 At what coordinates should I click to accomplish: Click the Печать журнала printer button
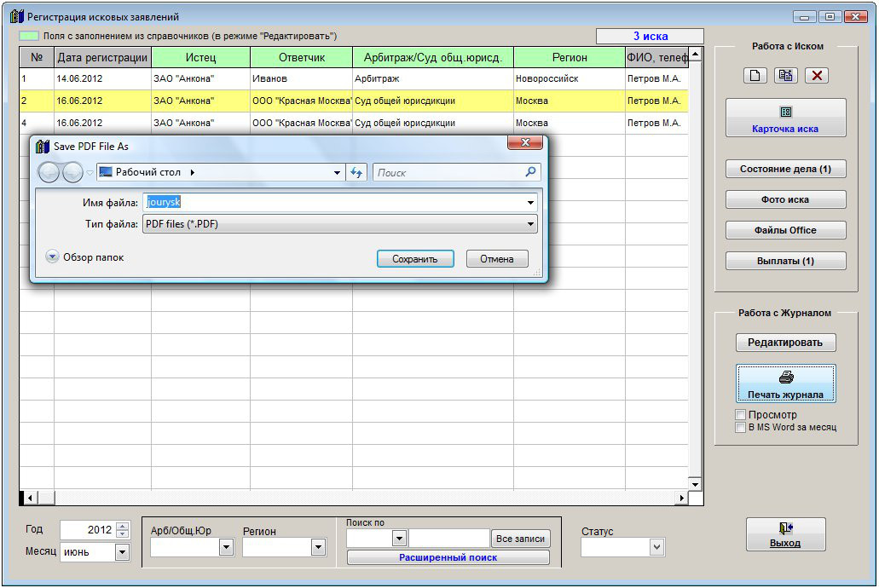tap(785, 383)
